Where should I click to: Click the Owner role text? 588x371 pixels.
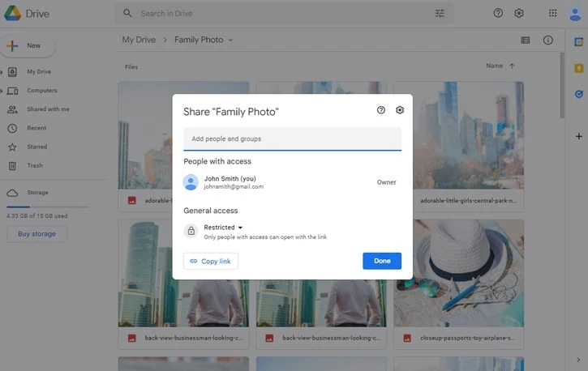click(x=386, y=182)
